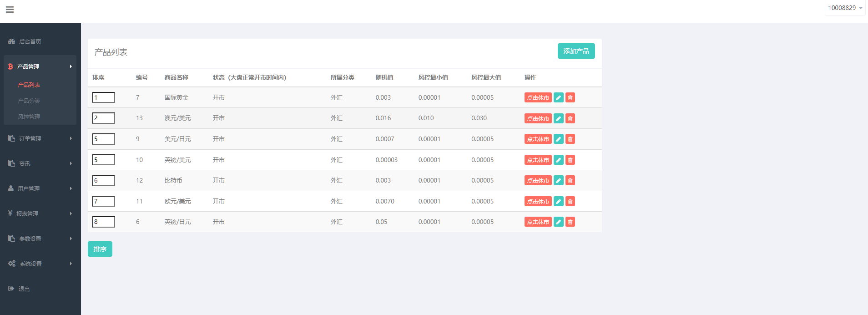Click the 添加产品 button

[x=576, y=51]
